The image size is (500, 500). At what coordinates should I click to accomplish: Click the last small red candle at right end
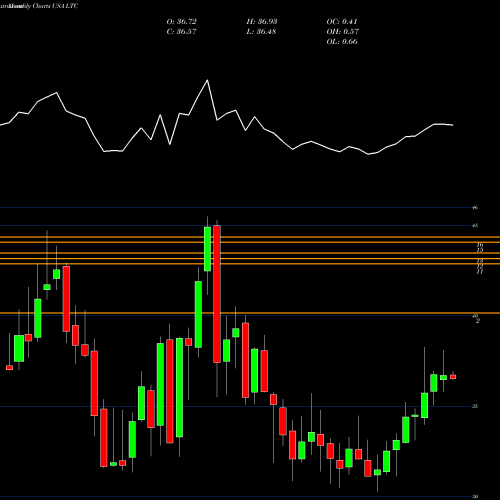click(x=453, y=377)
